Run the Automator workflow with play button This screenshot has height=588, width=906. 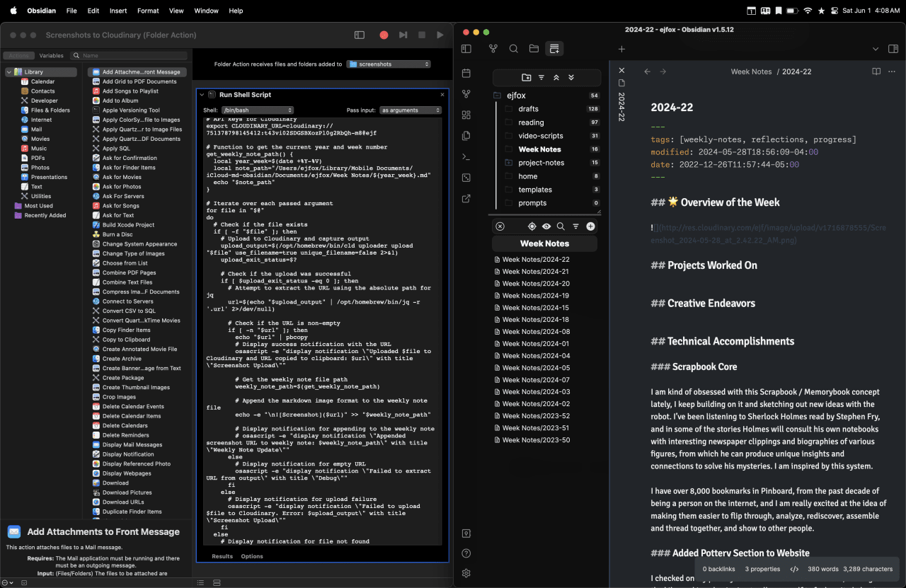440,35
